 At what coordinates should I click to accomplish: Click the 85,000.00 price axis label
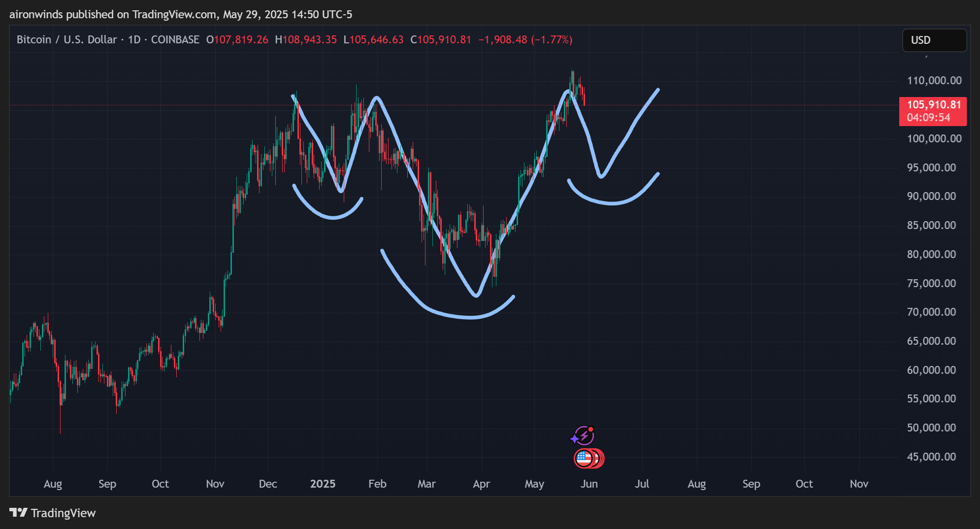click(x=931, y=225)
